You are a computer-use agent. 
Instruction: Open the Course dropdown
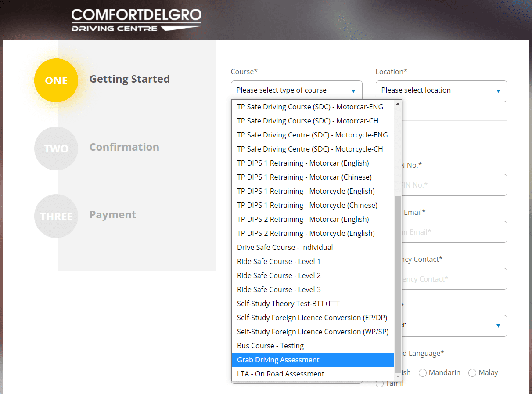297,91
